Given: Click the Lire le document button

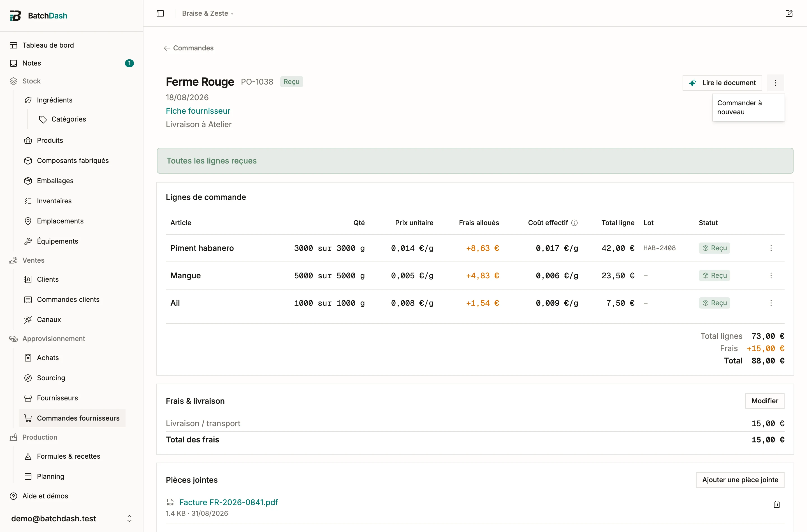Looking at the screenshot, I should pos(722,83).
